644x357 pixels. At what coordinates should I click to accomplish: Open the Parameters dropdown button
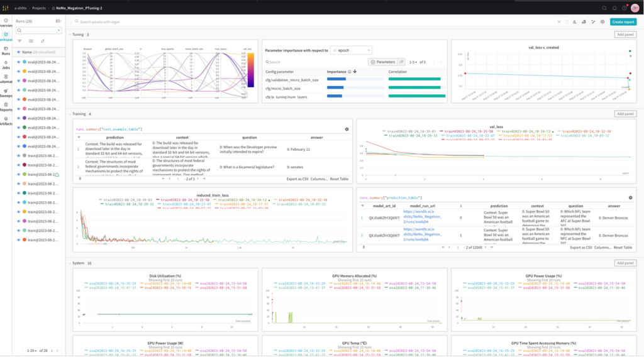click(x=382, y=62)
